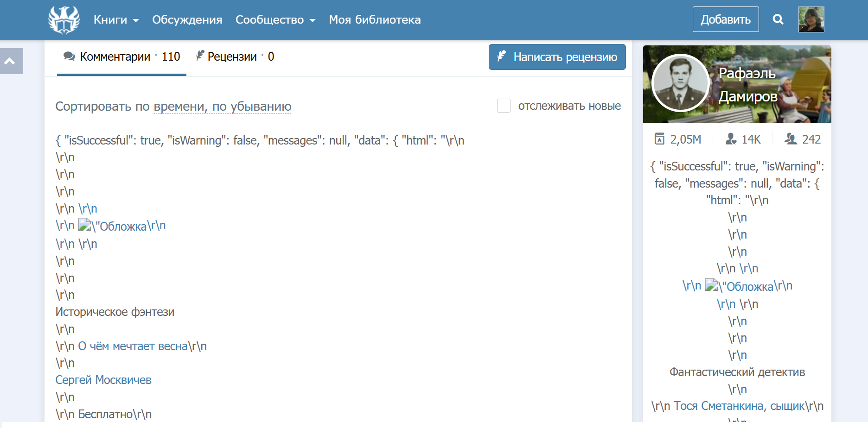This screenshot has width=868, height=428.
Task: Open Моя библиотека menu item
Action: [375, 20]
